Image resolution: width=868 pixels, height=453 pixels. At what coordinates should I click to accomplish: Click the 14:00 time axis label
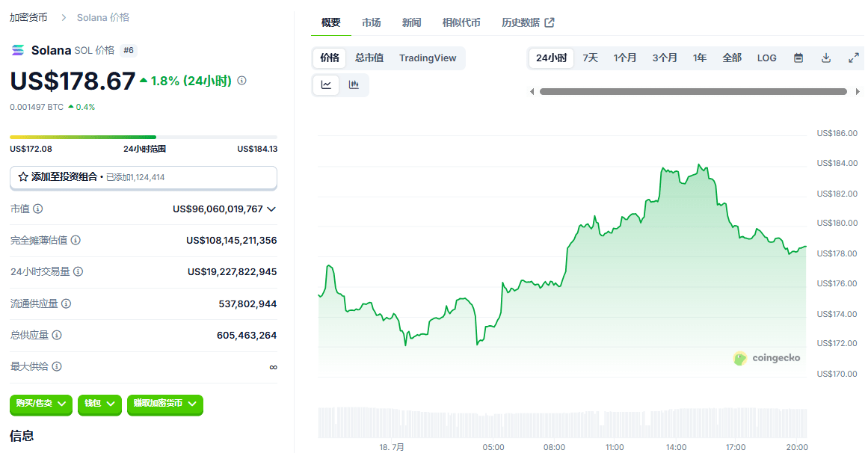click(676, 448)
